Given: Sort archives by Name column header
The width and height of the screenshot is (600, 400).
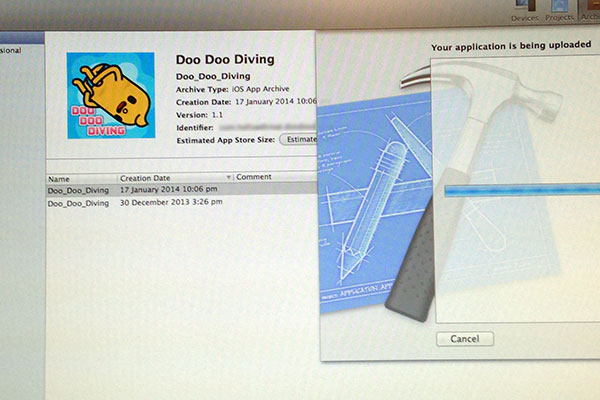Looking at the screenshot, I should 80,177.
